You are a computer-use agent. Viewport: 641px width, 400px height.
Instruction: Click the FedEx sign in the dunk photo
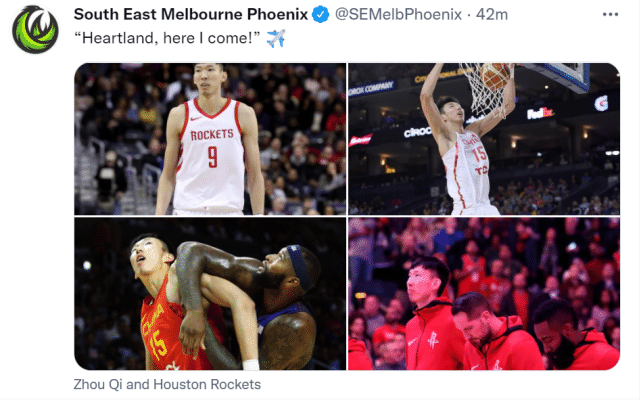pyautogui.click(x=540, y=113)
